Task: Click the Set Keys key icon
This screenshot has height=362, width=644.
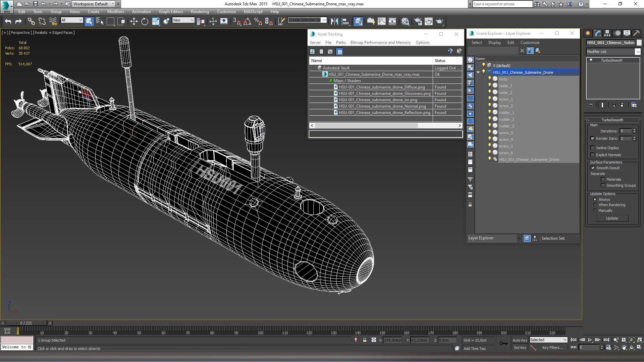Action: point(503,344)
